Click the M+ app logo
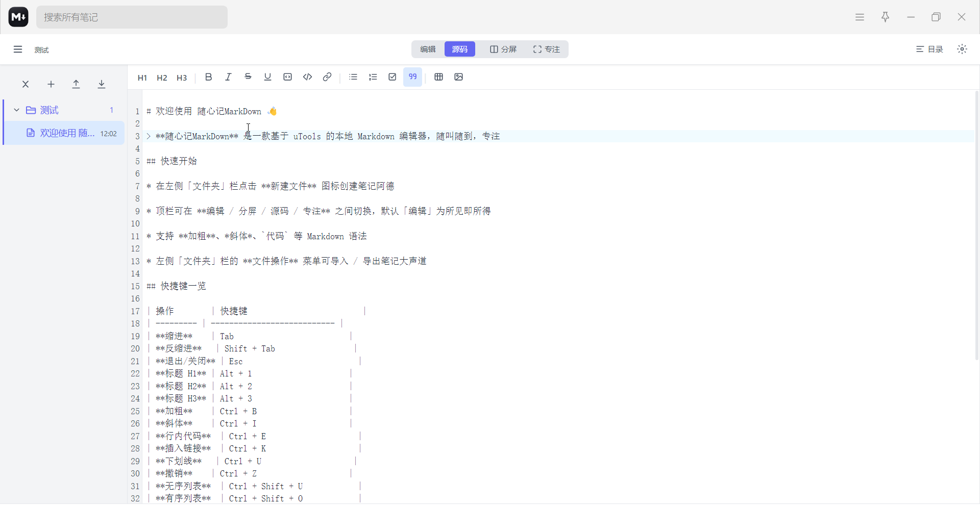This screenshot has height=505, width=980. point(18,17)
